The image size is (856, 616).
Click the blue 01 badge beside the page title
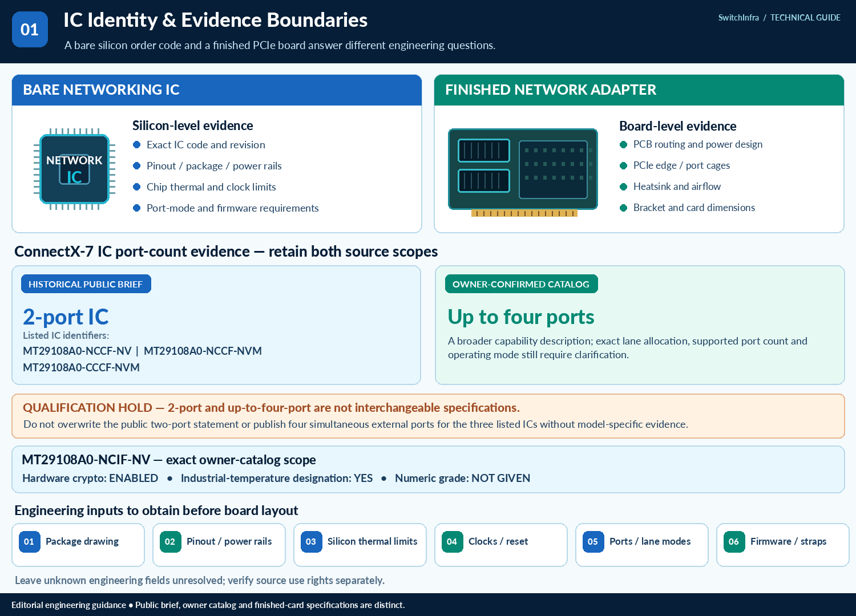30,29
